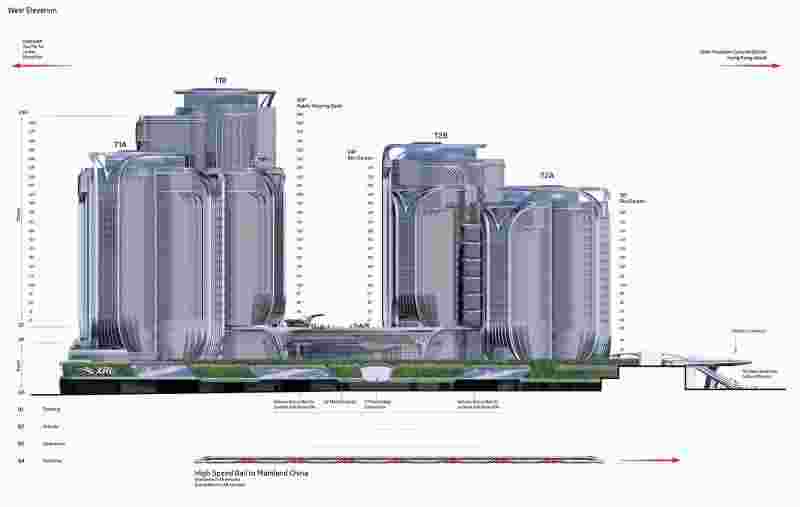Image resolution: width=800 pixels, height=507 pixels.
Task: Click the Public Viewing Deck annotation
Action: pos(319,104)
